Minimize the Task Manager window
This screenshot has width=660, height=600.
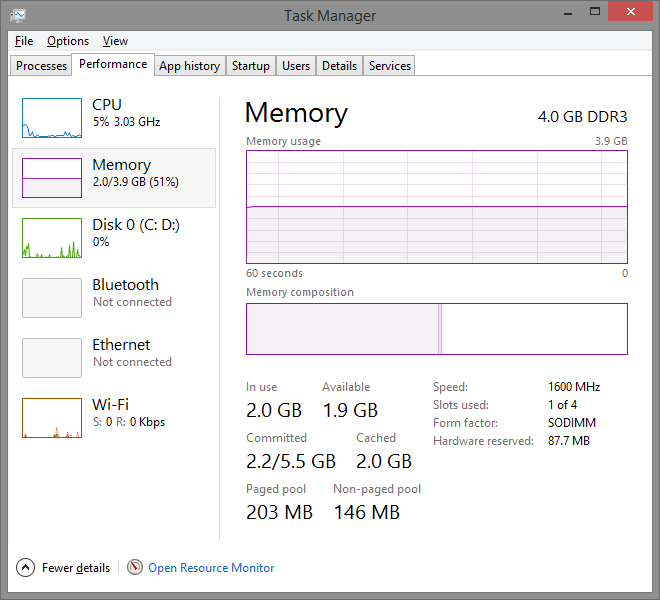pos(568,13)
